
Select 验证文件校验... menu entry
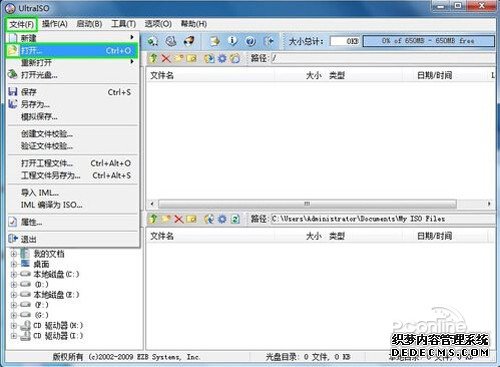point(72,146)
